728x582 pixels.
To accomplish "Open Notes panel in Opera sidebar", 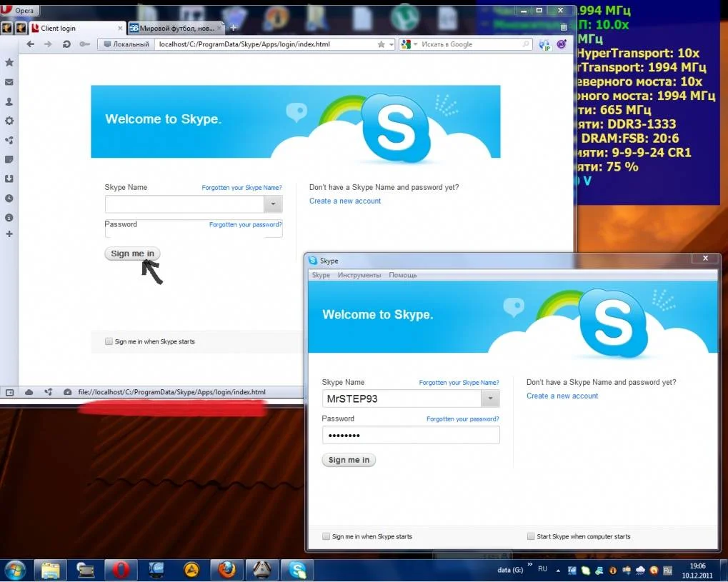I will click(9, 160).
